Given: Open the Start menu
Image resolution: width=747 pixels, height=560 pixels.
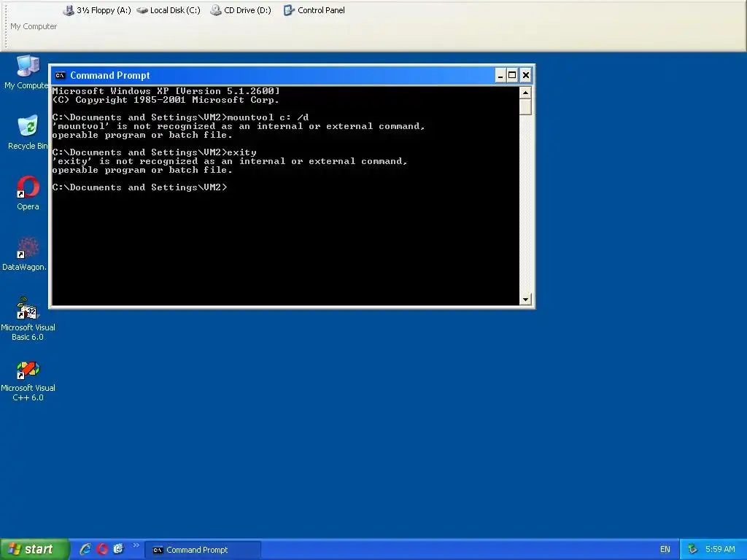Looking at the screenshot, I should tap(34, 549).
